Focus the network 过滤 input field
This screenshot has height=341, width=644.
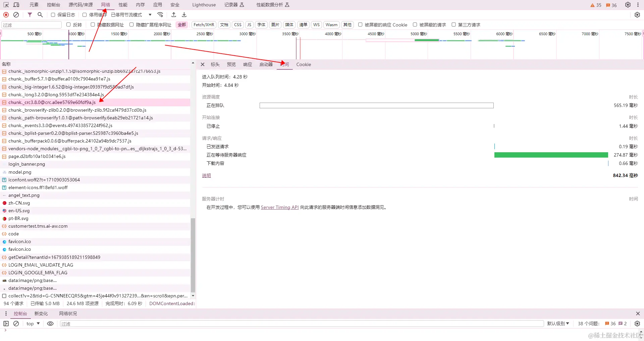(32, 25)
